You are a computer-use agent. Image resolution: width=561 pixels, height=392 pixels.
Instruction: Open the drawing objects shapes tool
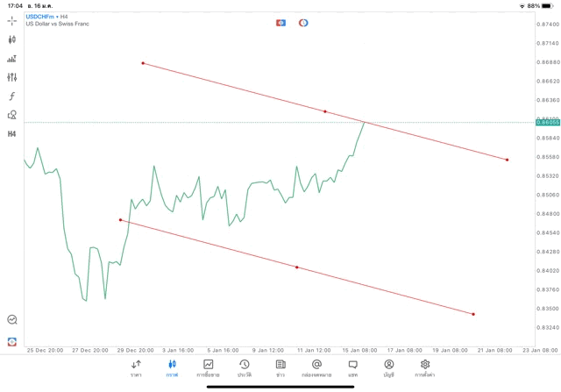point(12,115)
